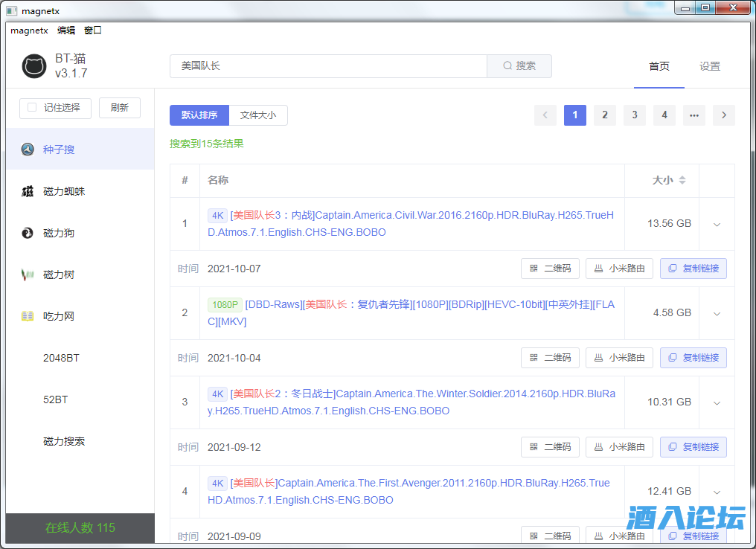Choose the 磁力狗 source icon

pyautogui.click(x=28, y=233)
